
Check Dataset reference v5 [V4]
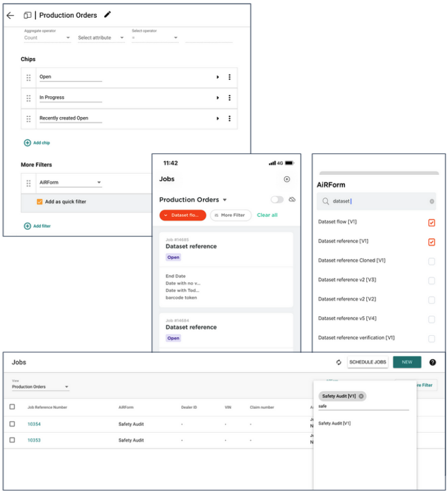432,319
